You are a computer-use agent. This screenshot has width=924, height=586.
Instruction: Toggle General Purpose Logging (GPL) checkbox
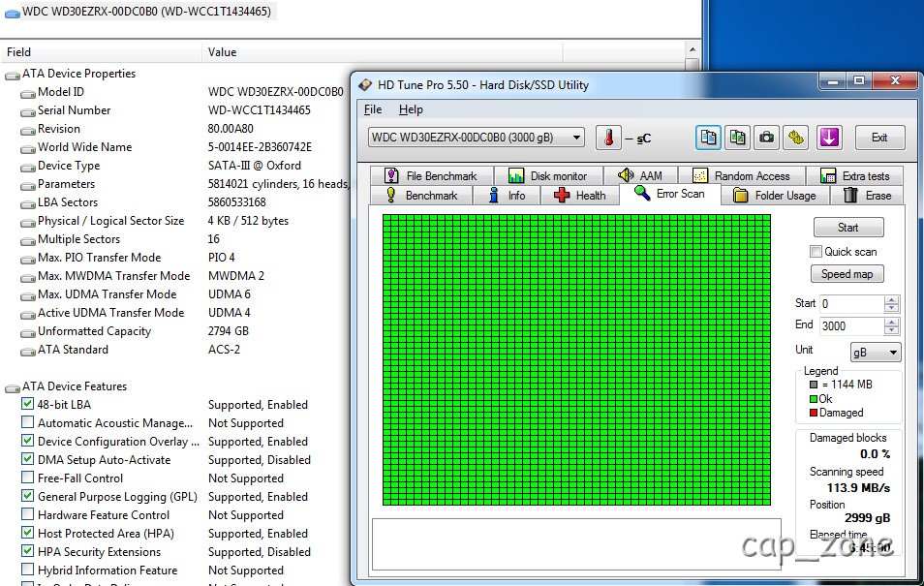(x=27, y=495)
